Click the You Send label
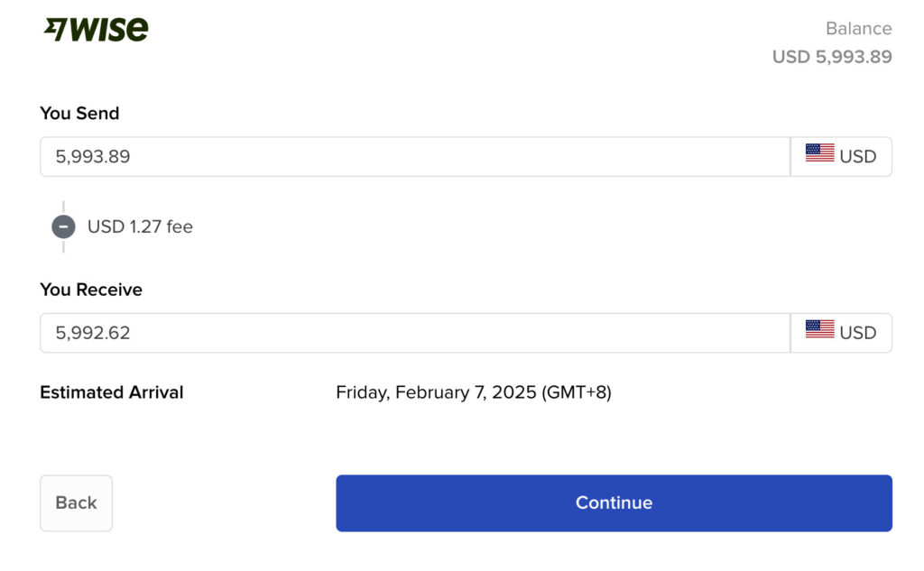The height and width of the screenshot is (571, 924). tap(79, 114)
